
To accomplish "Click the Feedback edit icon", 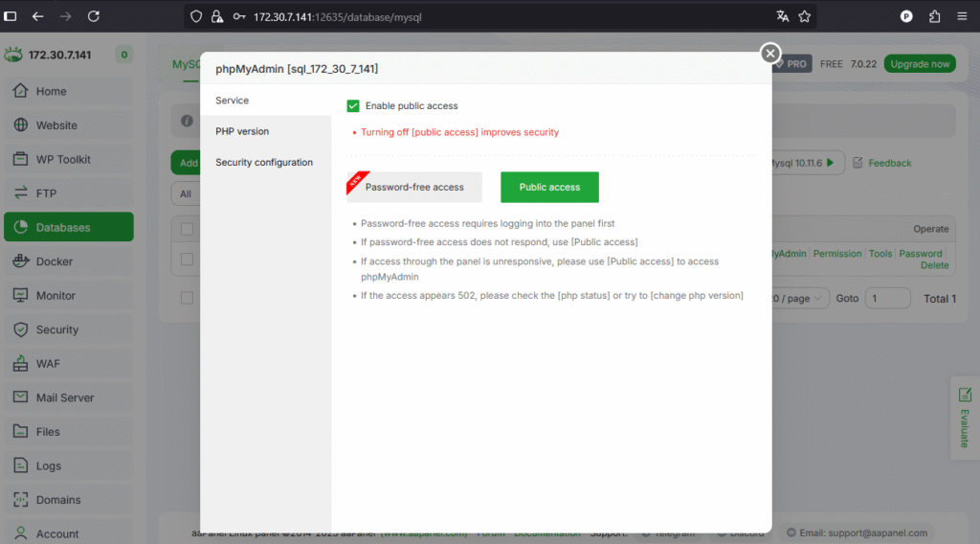I will tap(857, 163).
